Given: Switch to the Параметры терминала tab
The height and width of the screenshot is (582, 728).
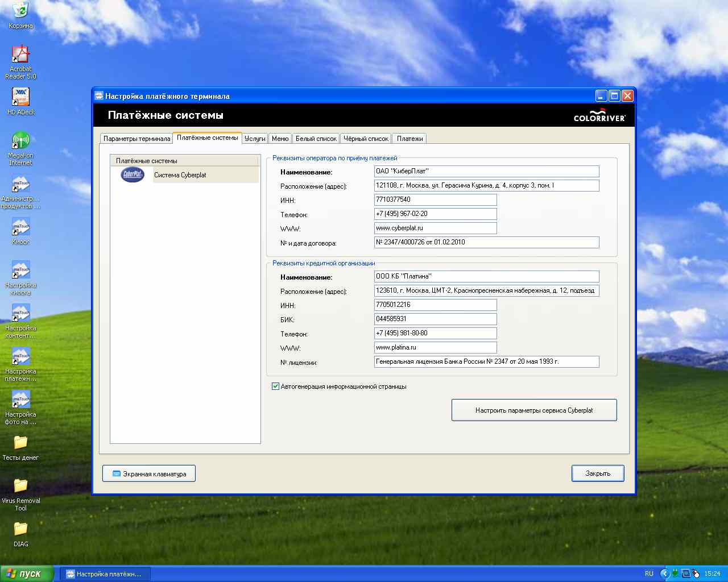Looking at the screenshot, I should tap(136, 139).
